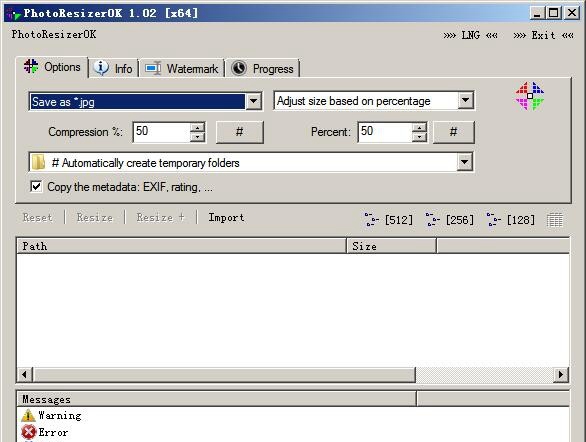586x442 pixels.
Task: Click the Resize + button
Action: pos(160,217)
